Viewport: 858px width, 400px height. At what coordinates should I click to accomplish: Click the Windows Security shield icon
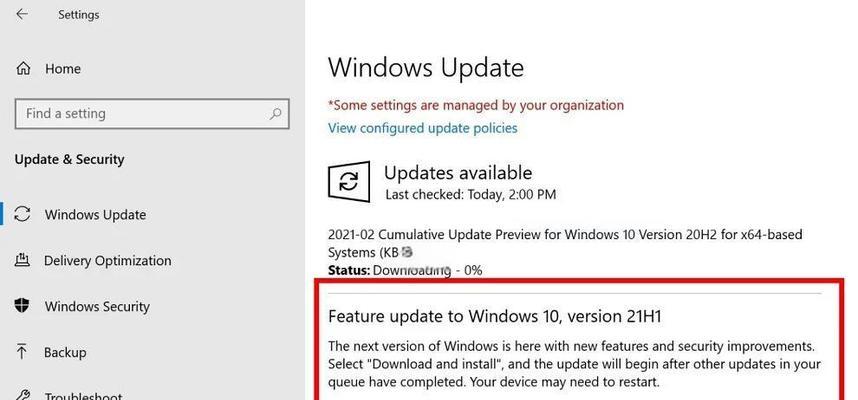[x=22, y=306]
